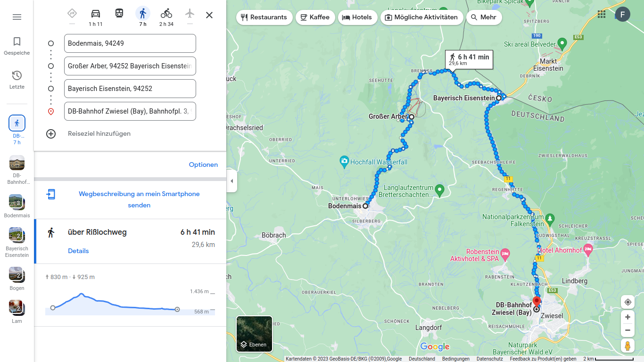Open Street View pegman
Image resolution: width=644 pixels, height=362 pixels.
tap(627, 346)
